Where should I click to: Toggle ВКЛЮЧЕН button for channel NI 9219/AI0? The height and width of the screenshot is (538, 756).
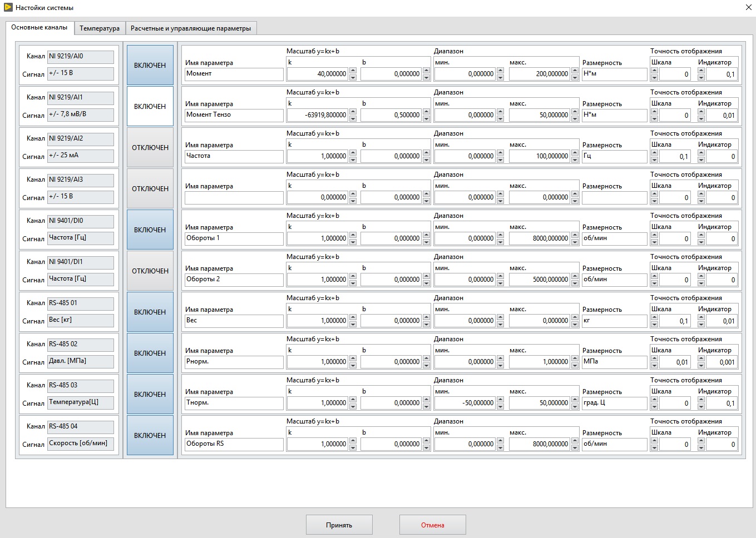pyautogui.click(x=150, y=65)
